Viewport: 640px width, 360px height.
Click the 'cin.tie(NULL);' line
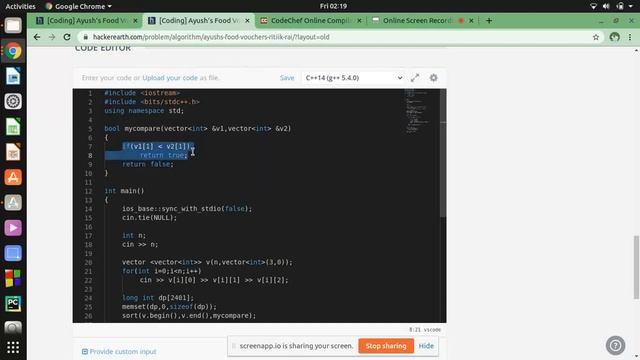pos(149,218)
